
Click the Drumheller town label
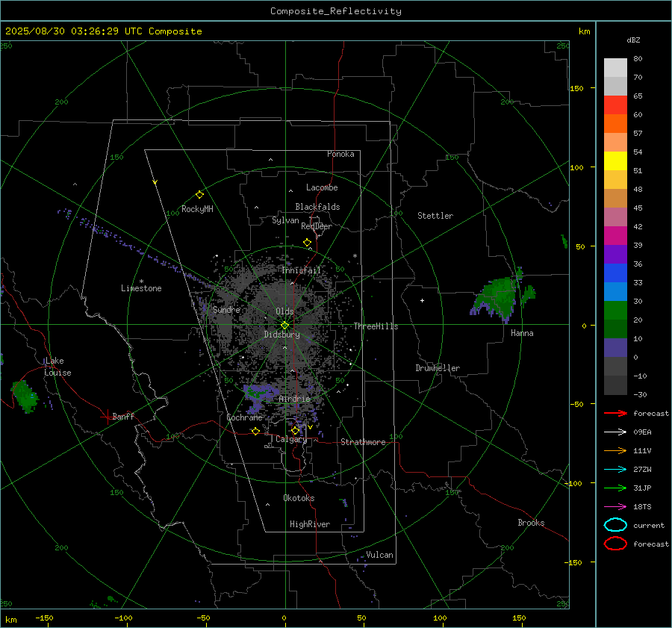click(x=438, y=368)
